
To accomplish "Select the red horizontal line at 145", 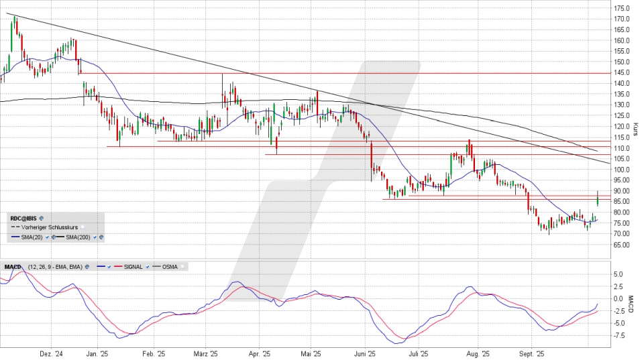I will 335,72.
